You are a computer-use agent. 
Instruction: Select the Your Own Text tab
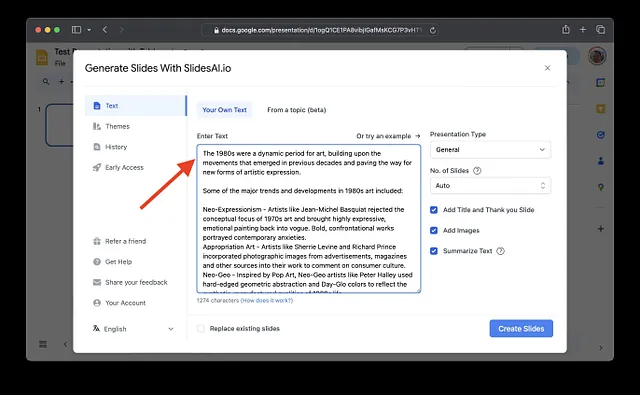[x=224, y=110]
